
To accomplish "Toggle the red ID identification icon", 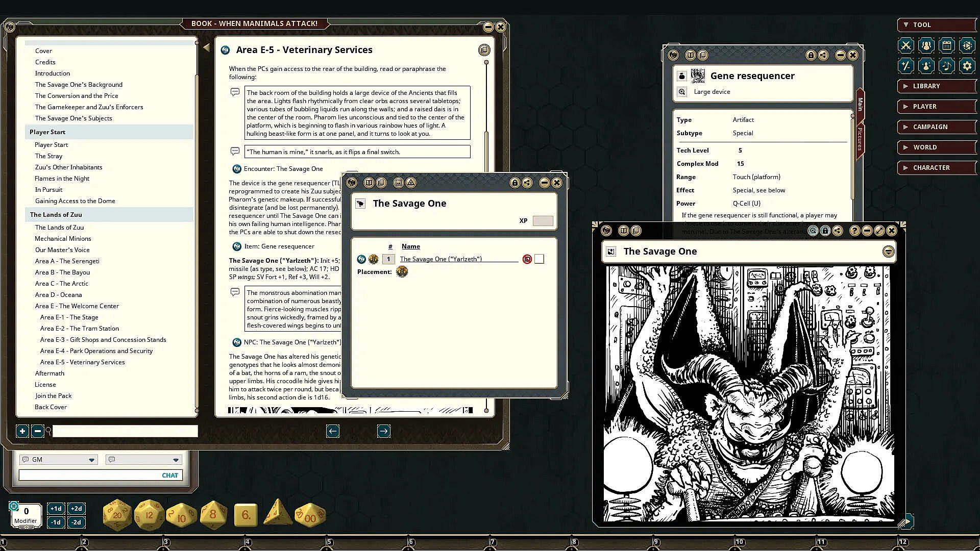I will [527, 259].
